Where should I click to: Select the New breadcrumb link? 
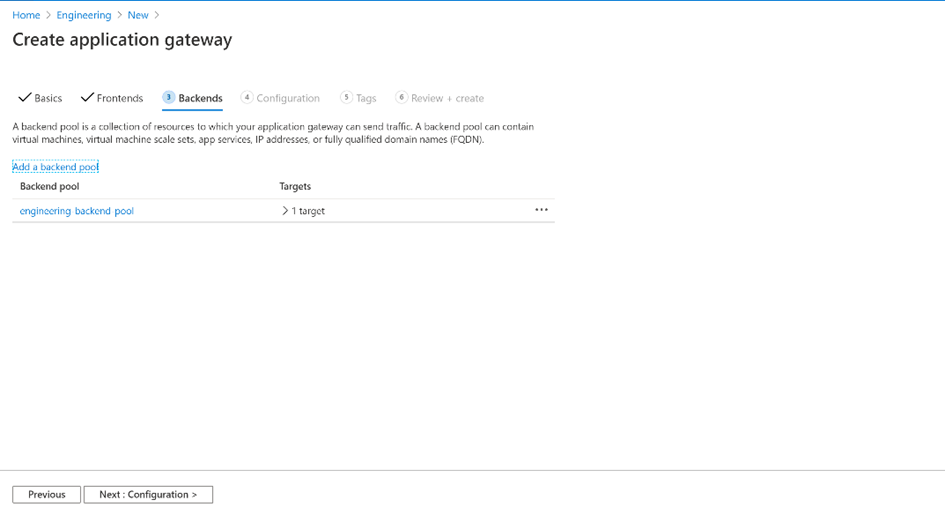pyautogui.click(x=138, y=15)
